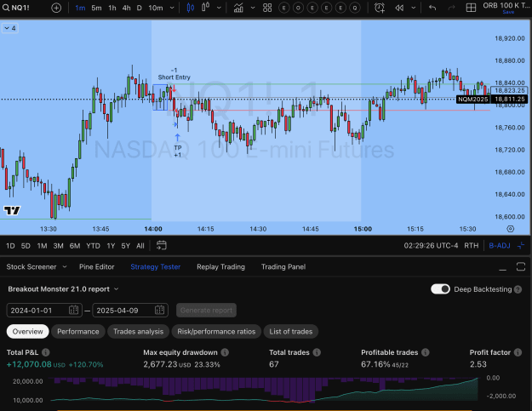Open the Pine Editor tab
Image resolution: width=532 pixels, height=411 pixels.
click(97, 267)
